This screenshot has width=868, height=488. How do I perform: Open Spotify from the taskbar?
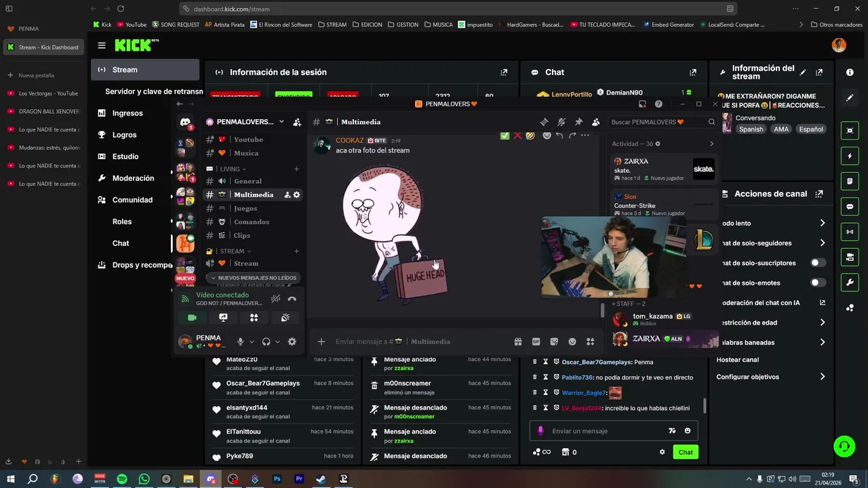[122, 479]
